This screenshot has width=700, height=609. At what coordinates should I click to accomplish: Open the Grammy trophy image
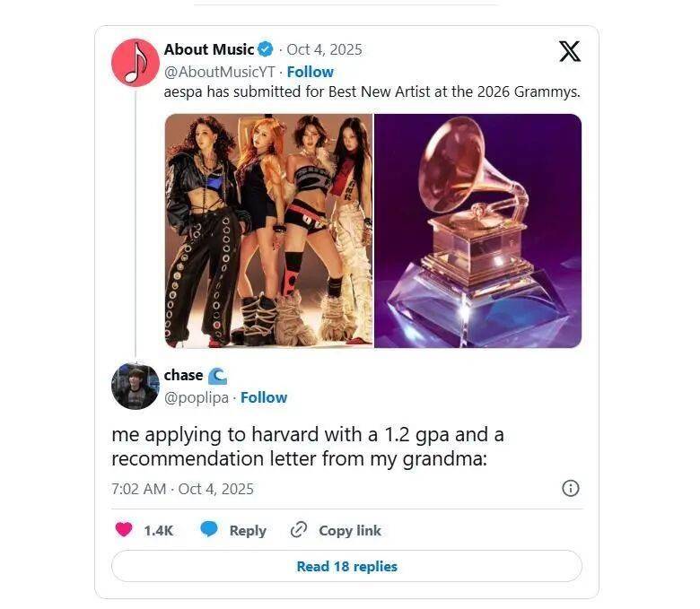[477, 231]
